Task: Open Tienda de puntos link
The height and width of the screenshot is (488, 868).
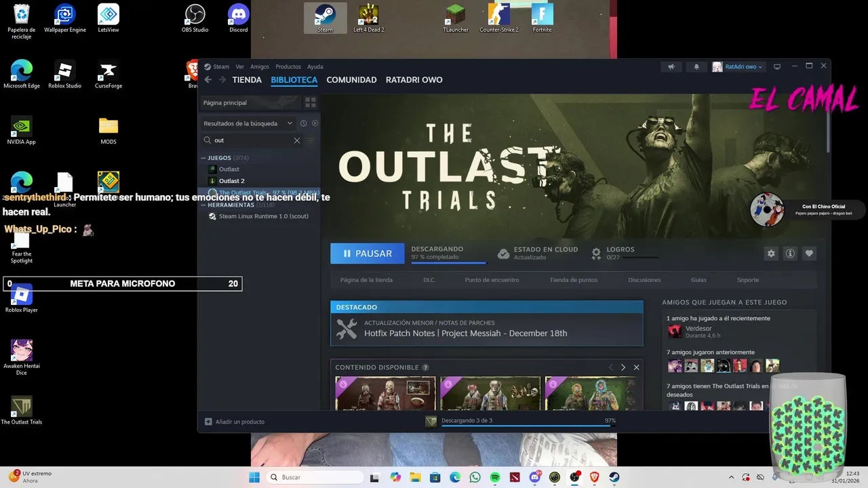Action: (574, 280)
